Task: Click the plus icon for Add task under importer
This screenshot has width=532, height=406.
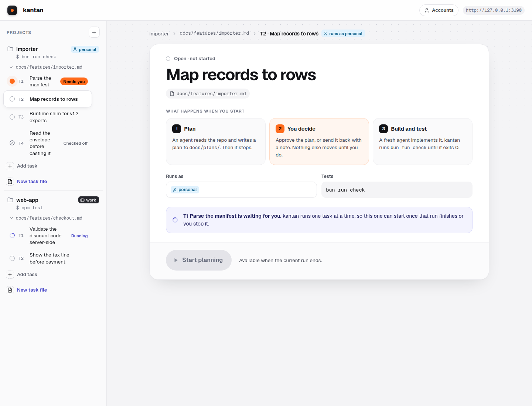Action: pyautogui.click(x=10, y=166)
